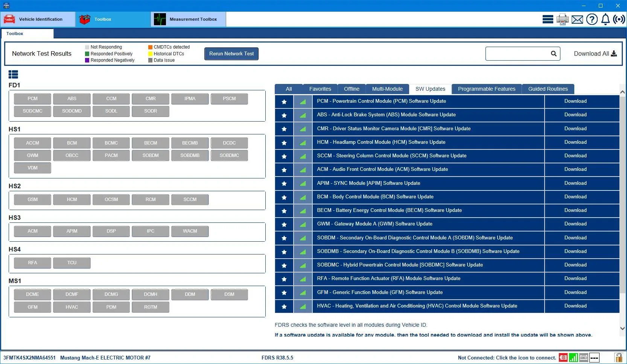Click the wireless broadcast icon at top right
This screenshot has width=627, height=364.
pos(619,19)
